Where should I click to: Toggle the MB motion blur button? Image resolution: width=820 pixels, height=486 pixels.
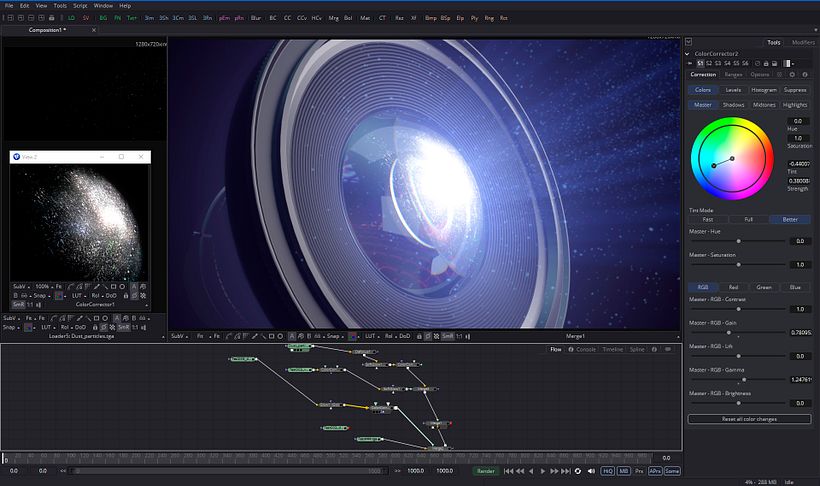coord(623,470)
